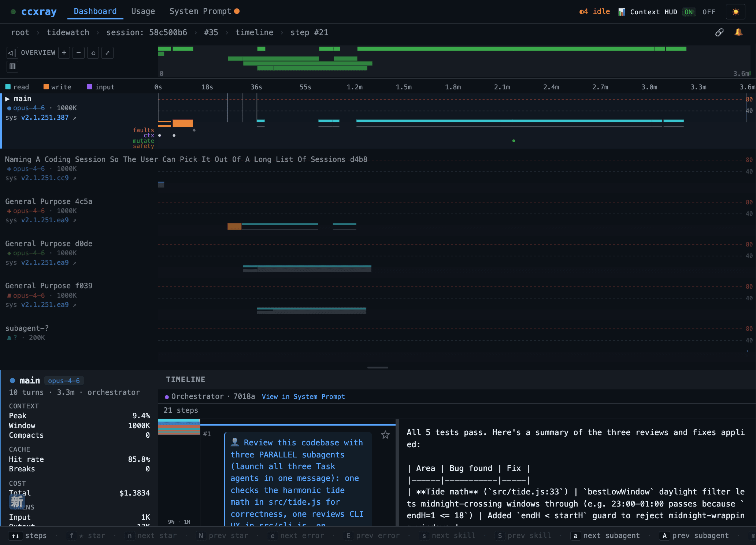Viewport: 756px width, 545px height.
Task: Go to root breadcrumb
Action: point(20,33)
